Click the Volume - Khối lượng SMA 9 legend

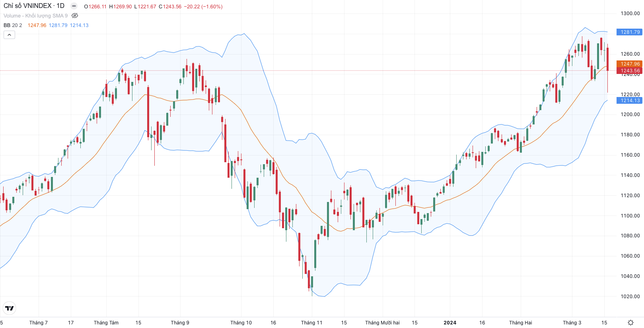pos(35,16)
